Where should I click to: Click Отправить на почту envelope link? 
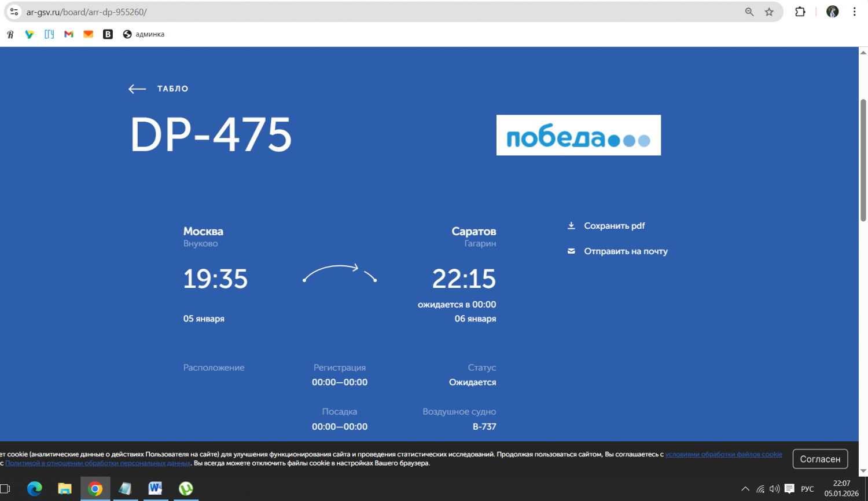coord(625,251)
